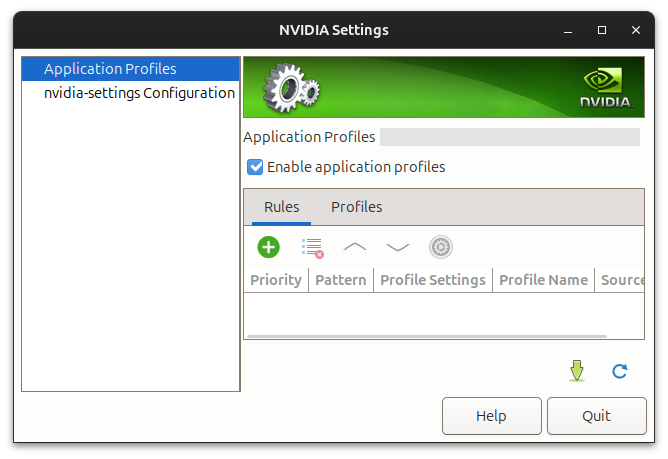Select Application Profiles in the sidebar

point(130,69)
